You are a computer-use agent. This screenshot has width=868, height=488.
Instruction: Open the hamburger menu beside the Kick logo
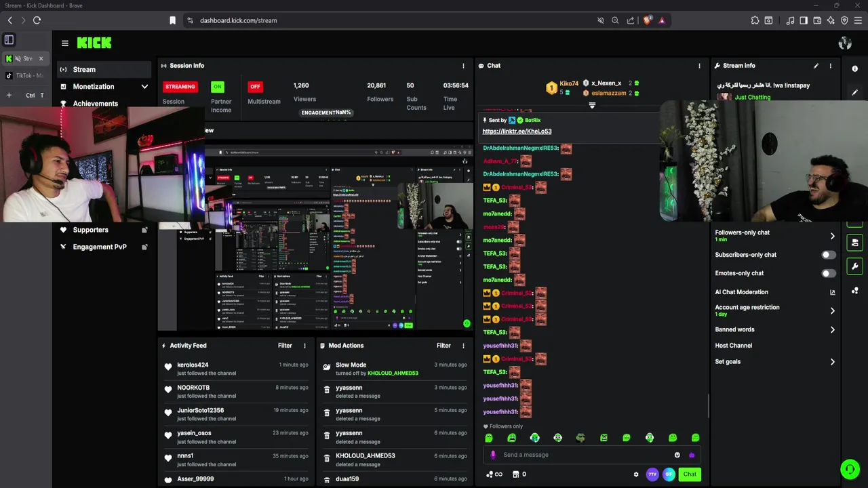(x=65, y=43)
